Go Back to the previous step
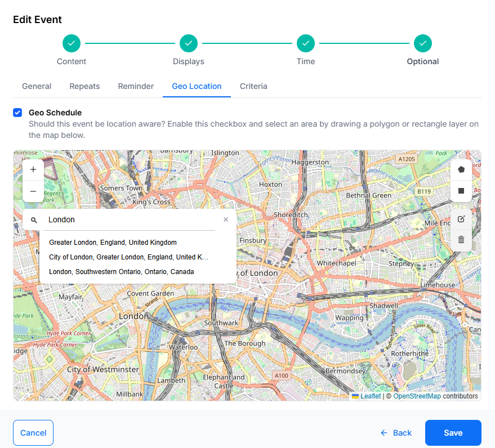 [396, 433]
